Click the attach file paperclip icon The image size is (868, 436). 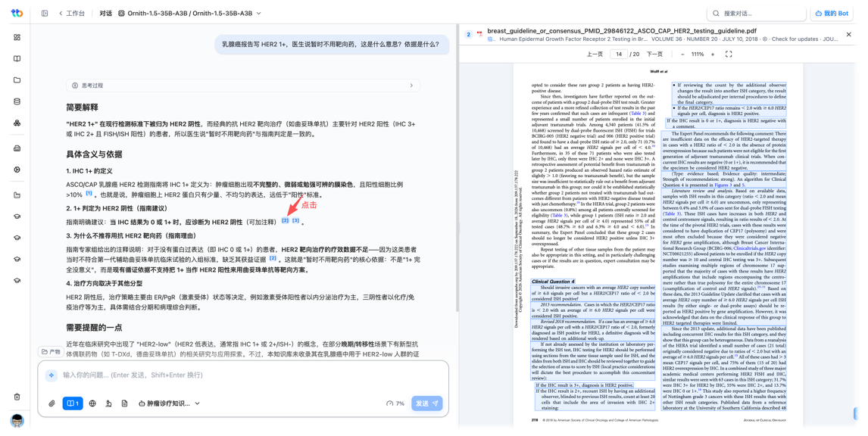click(52, 403)
